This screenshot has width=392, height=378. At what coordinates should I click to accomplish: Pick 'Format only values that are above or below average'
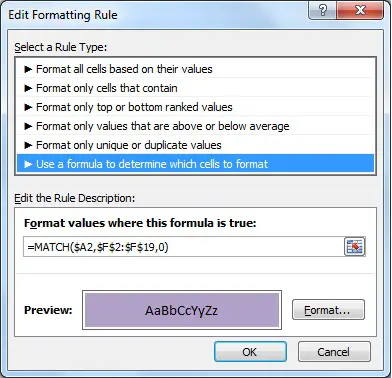pos(196,126)
